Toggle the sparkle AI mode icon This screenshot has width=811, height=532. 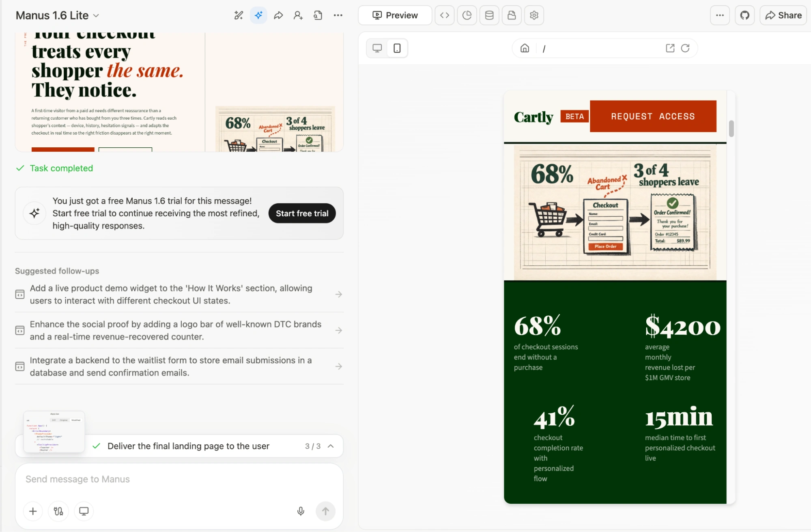click(x=258, y=15)
